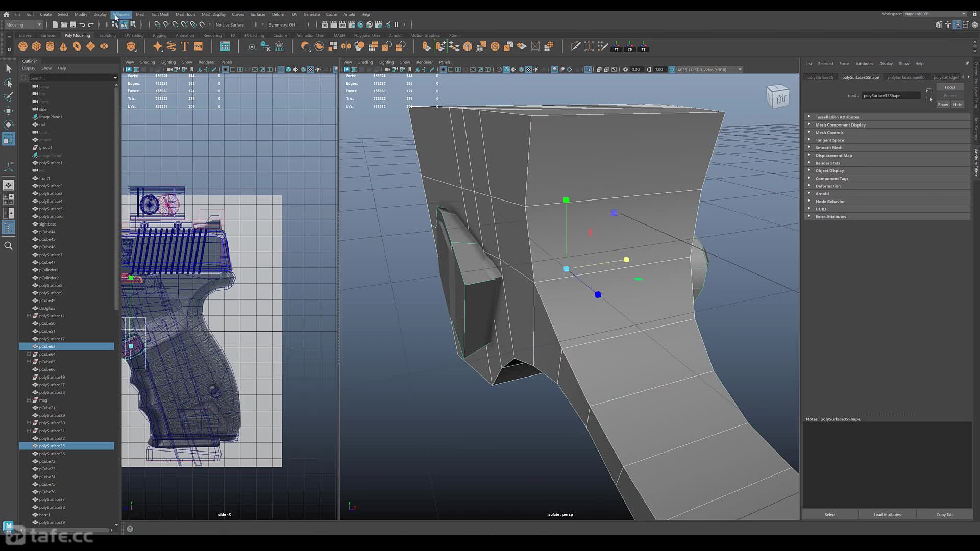
Task: Open the Modeling menu set dropdown
Action: [x=23, y=24]
